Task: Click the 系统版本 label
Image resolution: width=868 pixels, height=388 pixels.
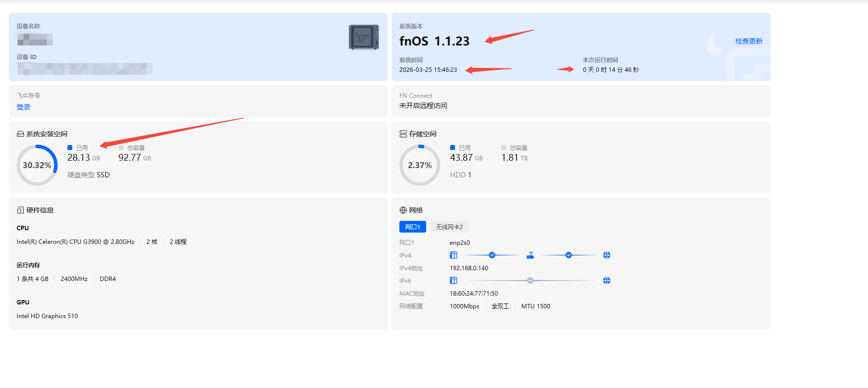Action: pos(411,26)
